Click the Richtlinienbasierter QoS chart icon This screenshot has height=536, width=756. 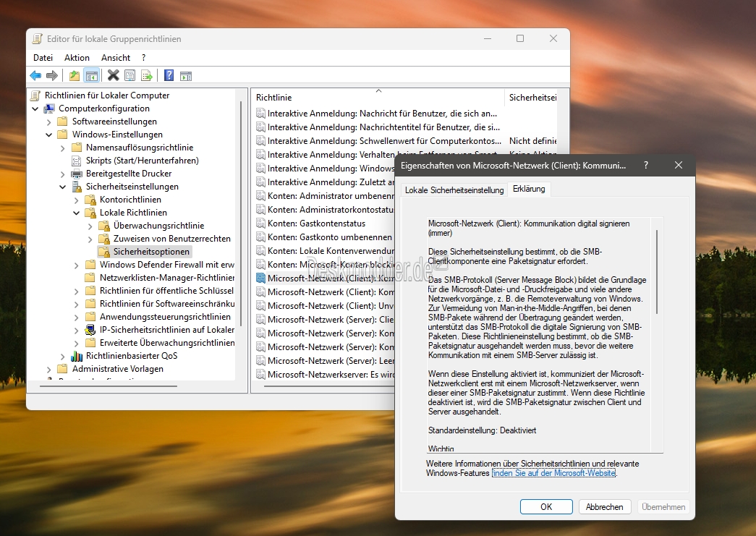click(x=77, y=356)
